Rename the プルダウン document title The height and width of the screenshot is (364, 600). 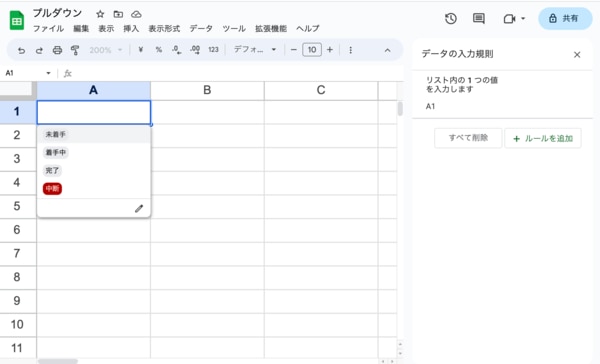click(x=57, y=13)
